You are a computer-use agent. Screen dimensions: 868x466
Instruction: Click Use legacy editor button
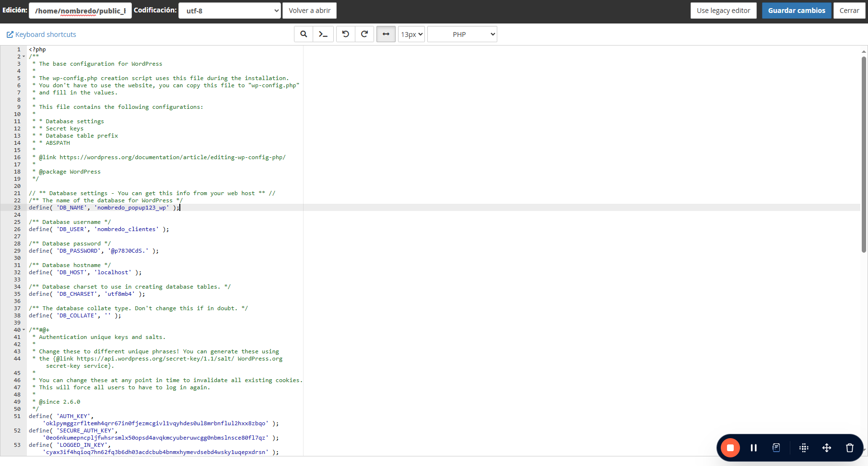tap(724, 11)
